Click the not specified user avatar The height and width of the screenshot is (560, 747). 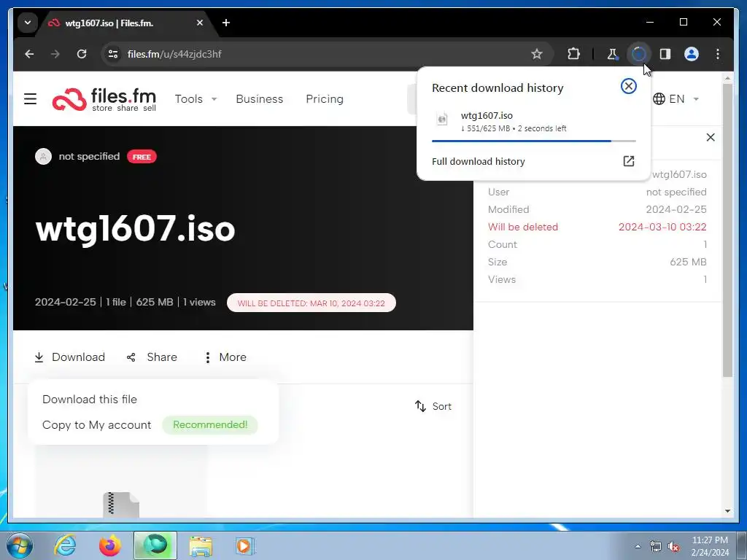pos(43,156)
